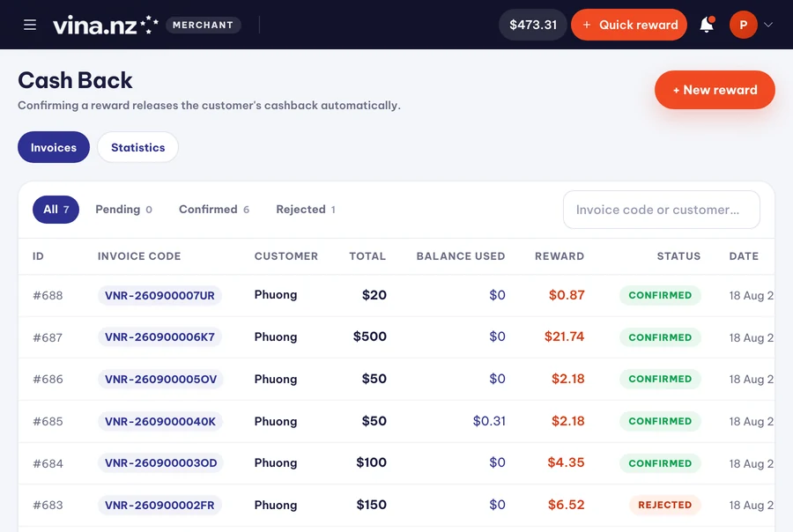Open invoice code VNR-260900006K7
This screenshot has width=793, height=532.
tap(159, 336)
